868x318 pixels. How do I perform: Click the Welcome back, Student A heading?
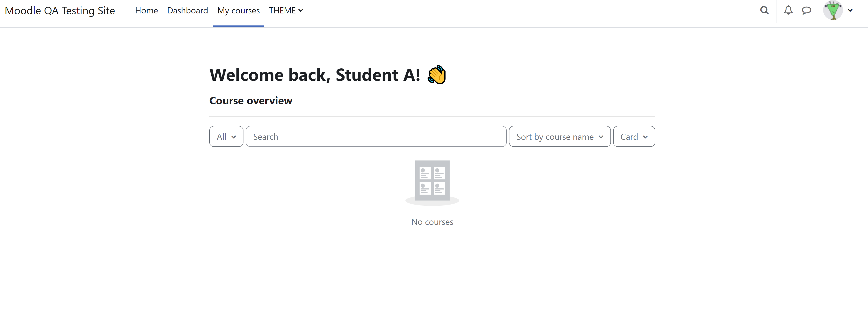(315, 75)
